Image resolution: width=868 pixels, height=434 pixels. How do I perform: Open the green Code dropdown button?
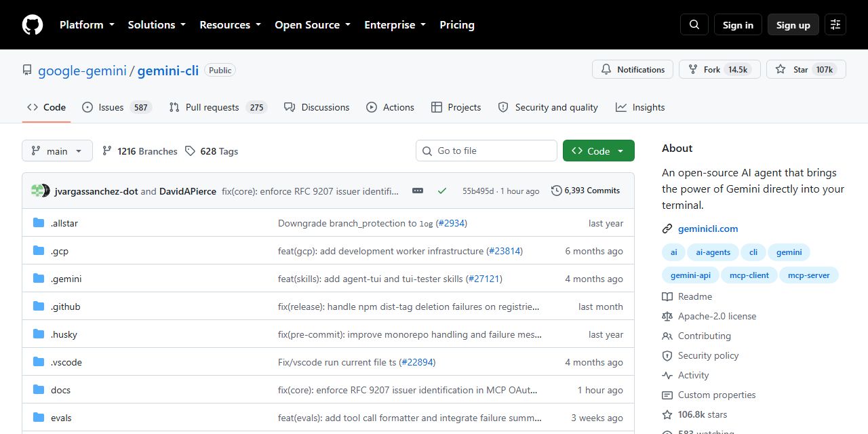tap(599, 151)
